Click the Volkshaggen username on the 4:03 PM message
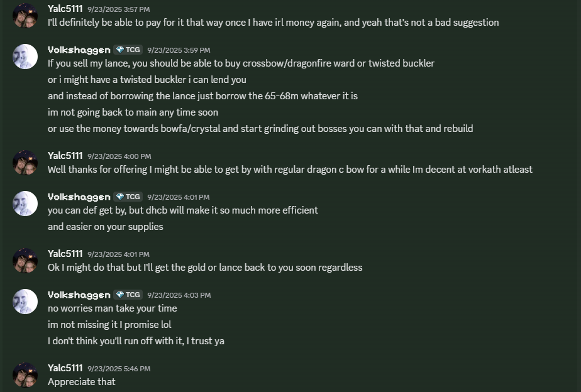The height and width of the screenshot is (392, 581). [x=79, y=295]
